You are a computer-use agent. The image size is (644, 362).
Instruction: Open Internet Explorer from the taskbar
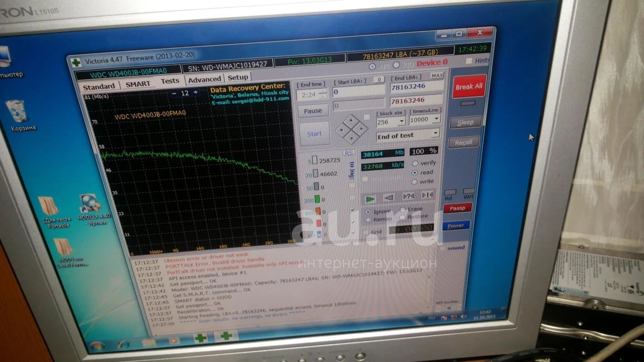coord(124,344)
